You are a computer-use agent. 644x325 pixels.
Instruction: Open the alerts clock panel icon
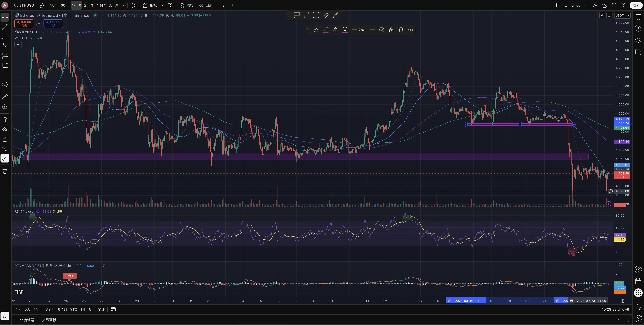[638, 29]
